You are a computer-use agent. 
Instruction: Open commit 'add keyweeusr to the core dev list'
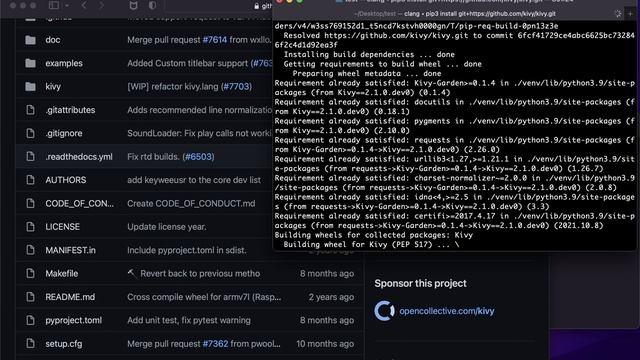click(x=194, y=180)
